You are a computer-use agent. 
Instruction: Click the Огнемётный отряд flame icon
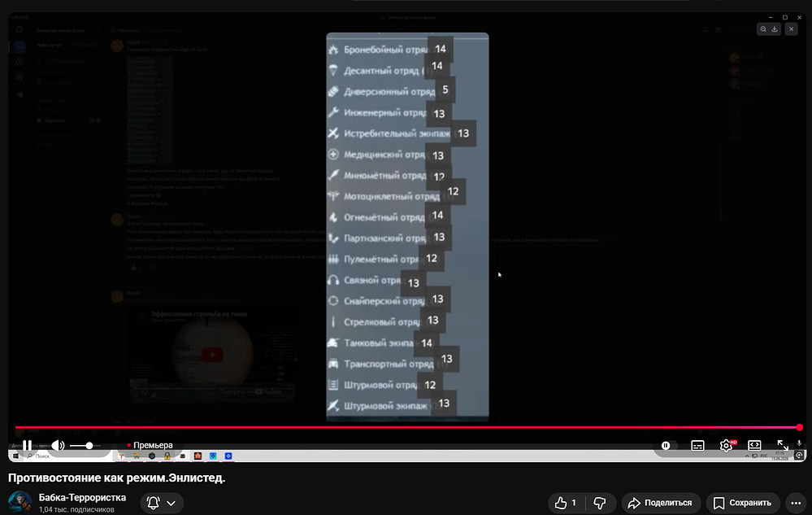tap(333, 217)
